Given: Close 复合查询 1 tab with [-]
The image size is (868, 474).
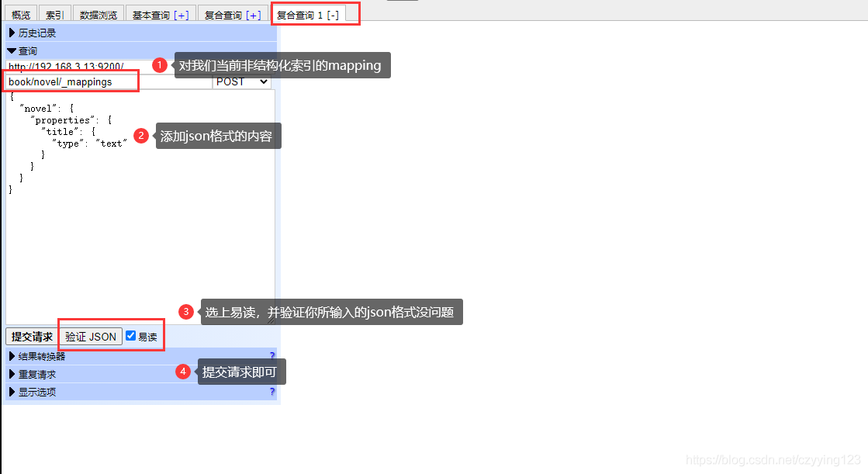Looking at the screenshot, I should [x=333, y=15].
